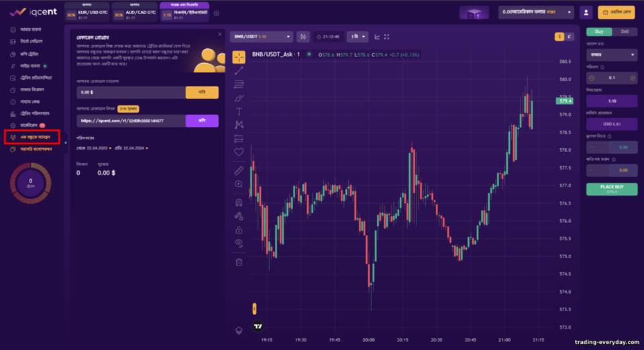
Task: Enter fullscreen chart mode
Action: point(386,37)
